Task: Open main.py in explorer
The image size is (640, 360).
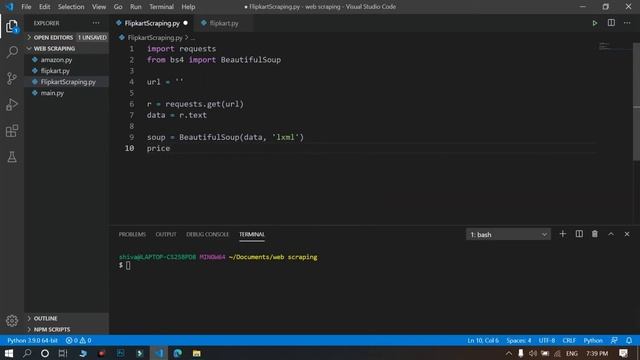Action: point(52,93)
